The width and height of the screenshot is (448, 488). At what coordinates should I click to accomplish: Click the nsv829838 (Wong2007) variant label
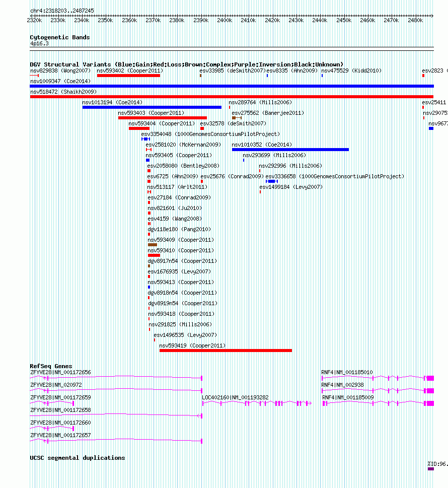(60, 71)
